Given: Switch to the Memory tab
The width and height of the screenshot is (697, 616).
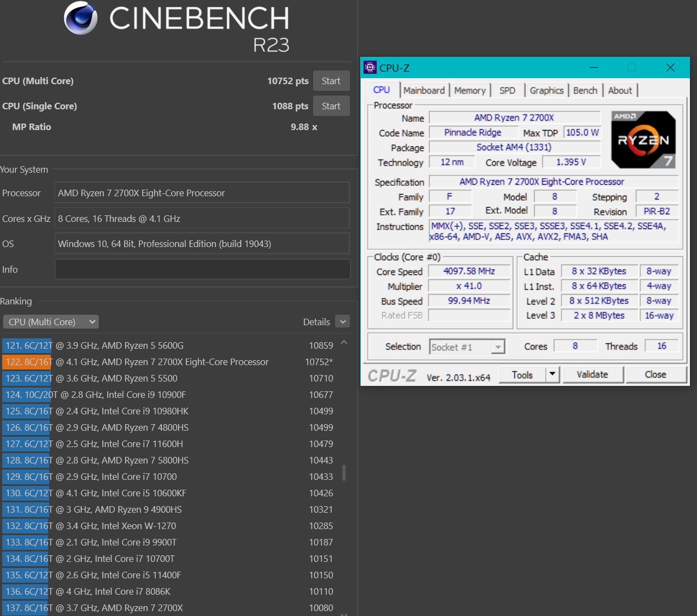Looking at the screenshot, I should pos(470,90).
